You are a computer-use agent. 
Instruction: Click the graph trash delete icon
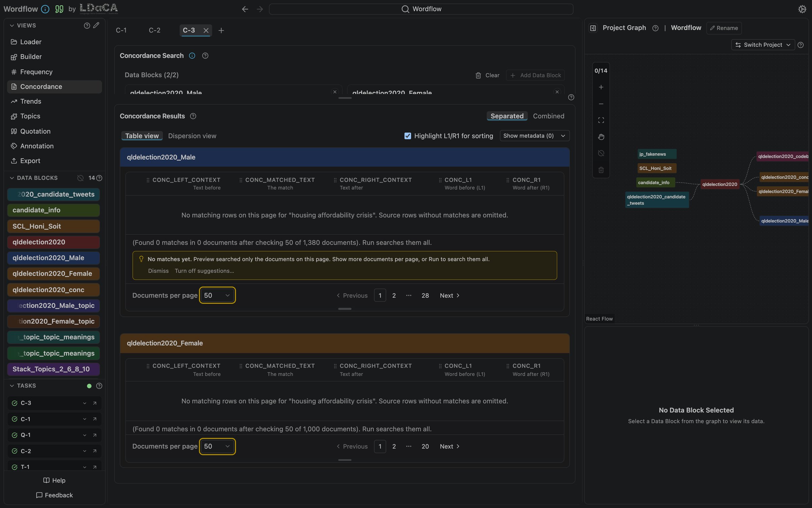click(601, 170)
